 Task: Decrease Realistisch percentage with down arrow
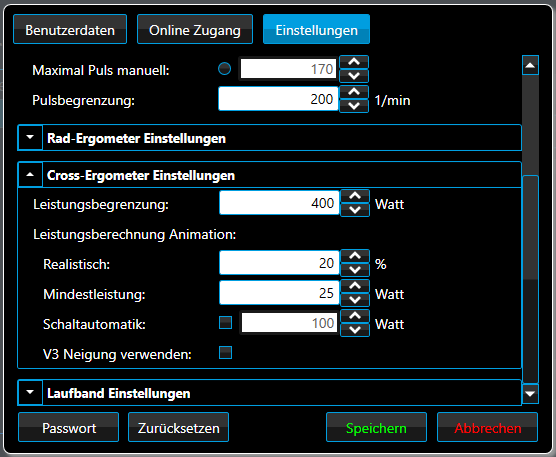point(355,270)
